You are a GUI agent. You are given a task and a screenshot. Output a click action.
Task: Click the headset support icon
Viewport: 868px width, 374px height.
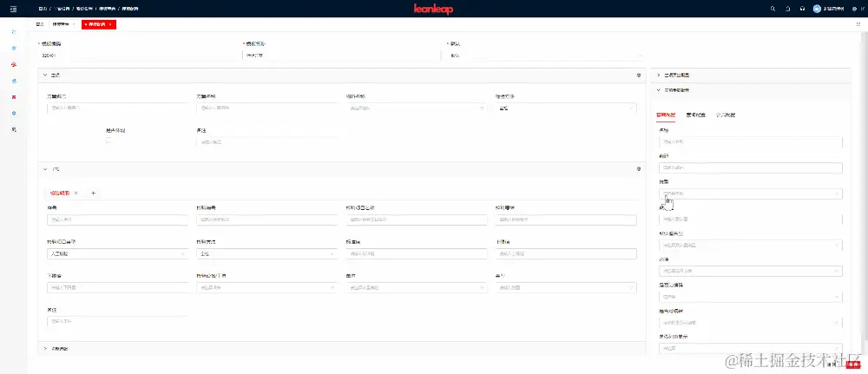802,9
